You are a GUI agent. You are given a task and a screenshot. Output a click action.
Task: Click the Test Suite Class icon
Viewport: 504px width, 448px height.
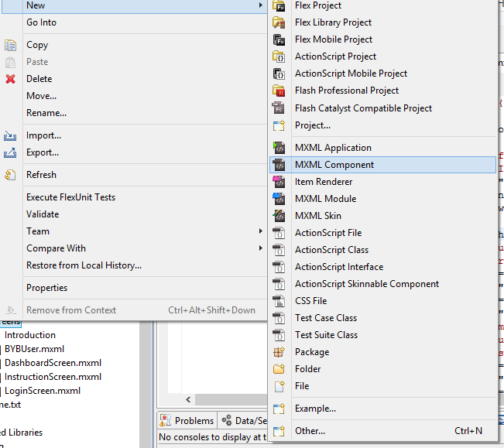279,335
